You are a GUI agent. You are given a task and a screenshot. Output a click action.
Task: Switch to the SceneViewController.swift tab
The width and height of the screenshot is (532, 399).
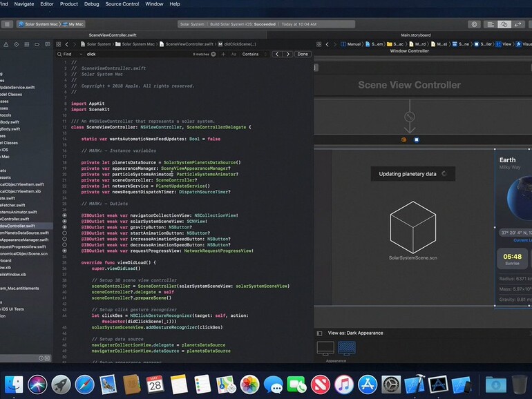[x=113, y=35]
